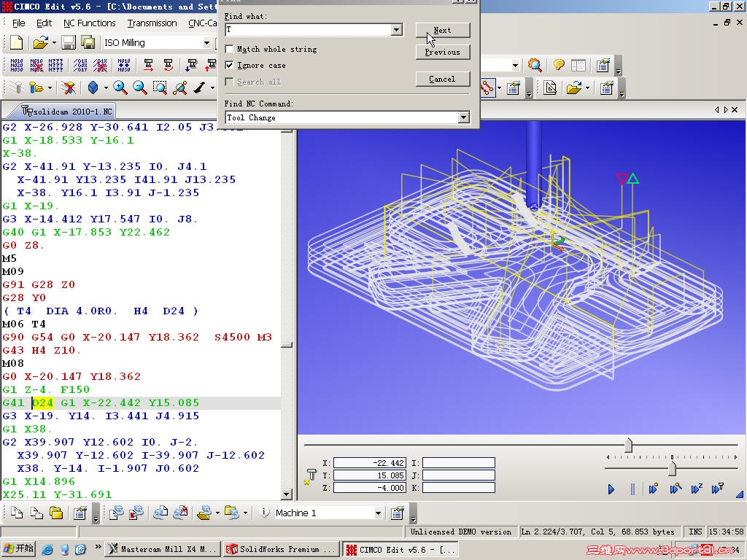Open the Find NC Command dropdown
Viewport: 747px width, 560px height.
coord(464,117)
